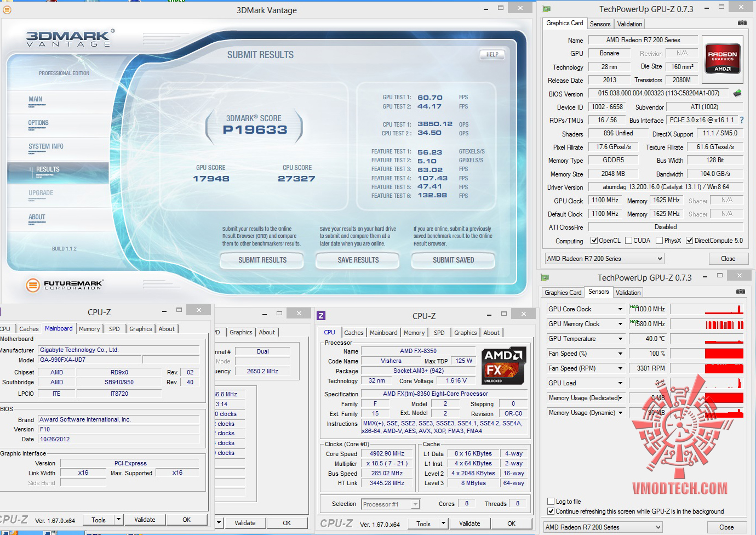Toggle the OpenCL checkbox

(594, 241)
